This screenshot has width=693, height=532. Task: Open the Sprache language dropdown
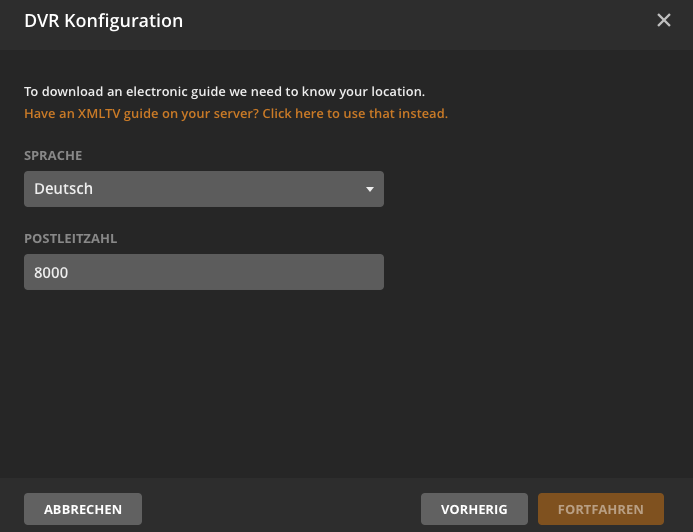tap(203, 189)
